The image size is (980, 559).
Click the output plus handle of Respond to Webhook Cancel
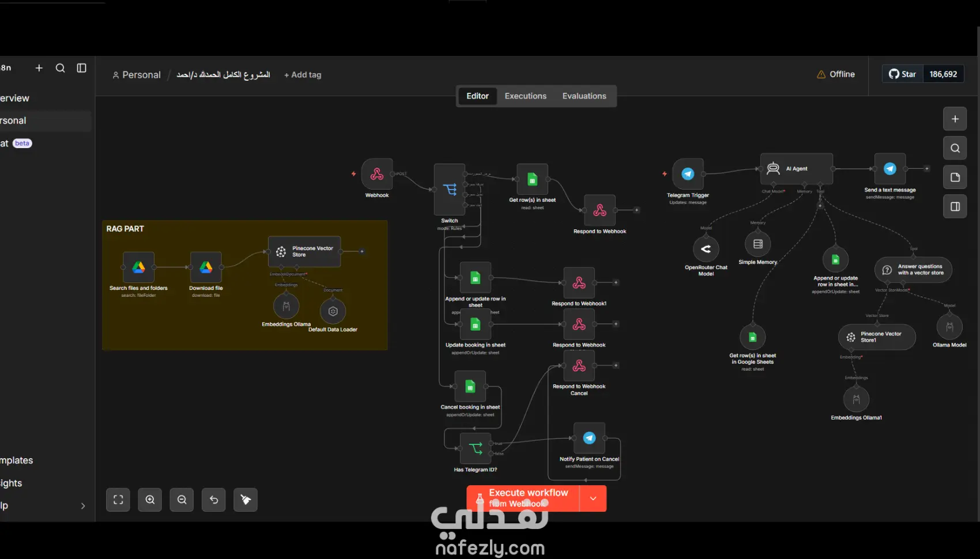pos(616,365)
